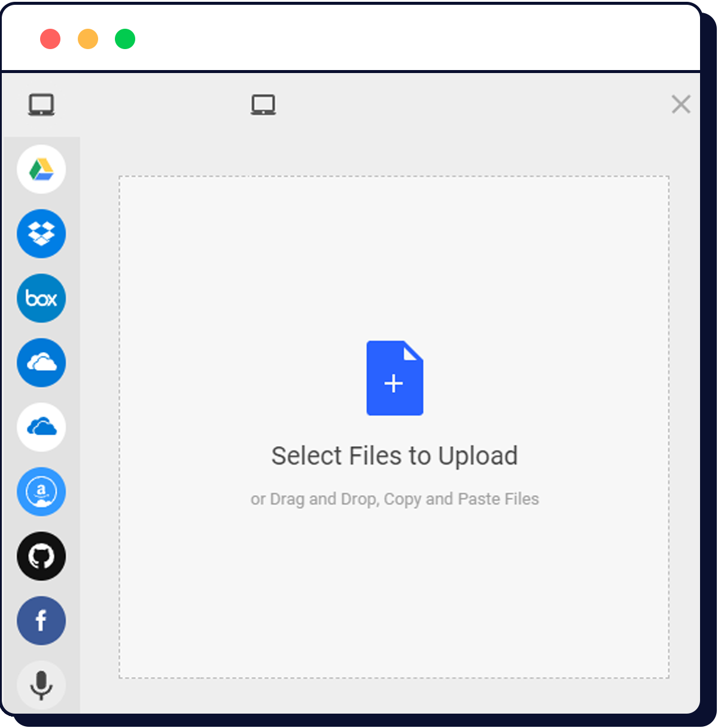Select the computer tab above the upload area
The image size is (718, 728).
pyautogui.click(x=263, y=104)
